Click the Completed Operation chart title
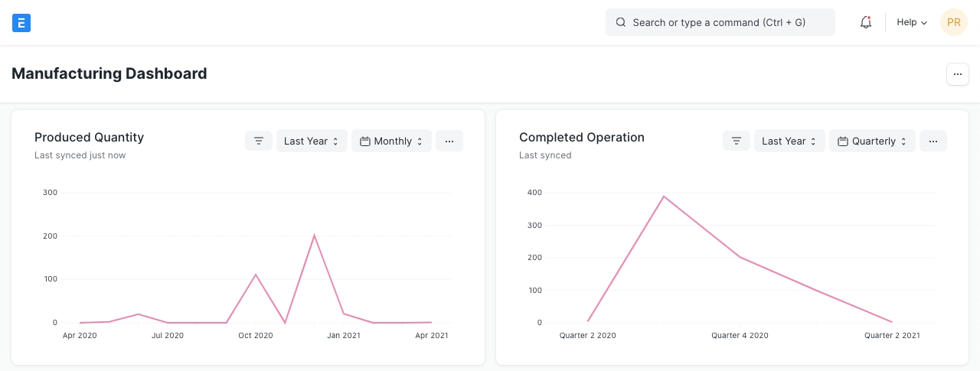This screenshot has height=371, width=980. pos(582,138)
